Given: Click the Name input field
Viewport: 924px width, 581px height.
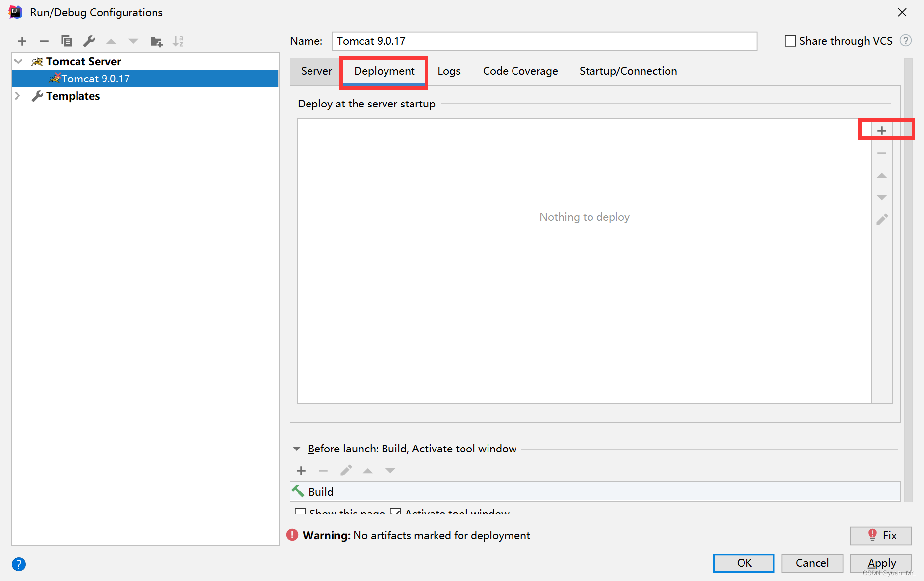Looking at the screenshot, I should (544, 41).
